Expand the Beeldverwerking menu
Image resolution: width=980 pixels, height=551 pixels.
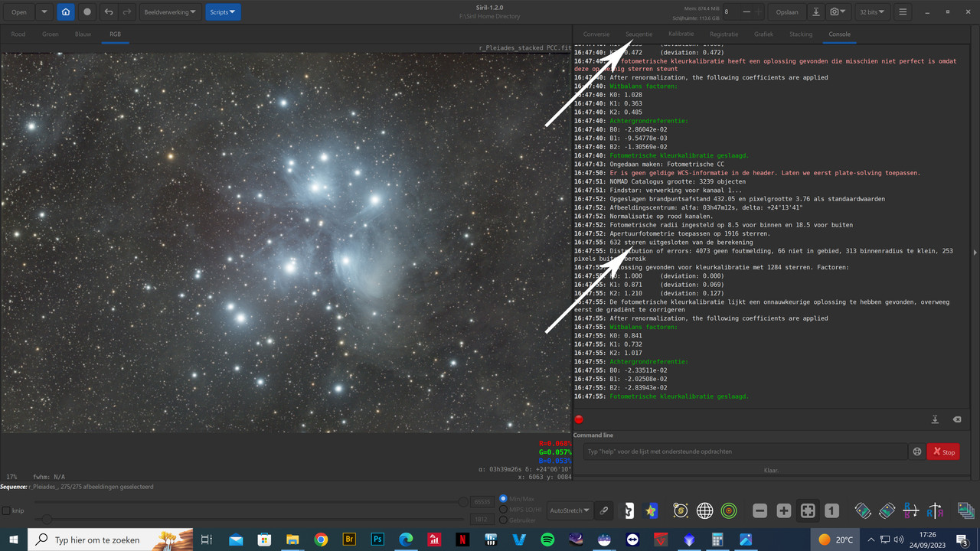(171, 12)
